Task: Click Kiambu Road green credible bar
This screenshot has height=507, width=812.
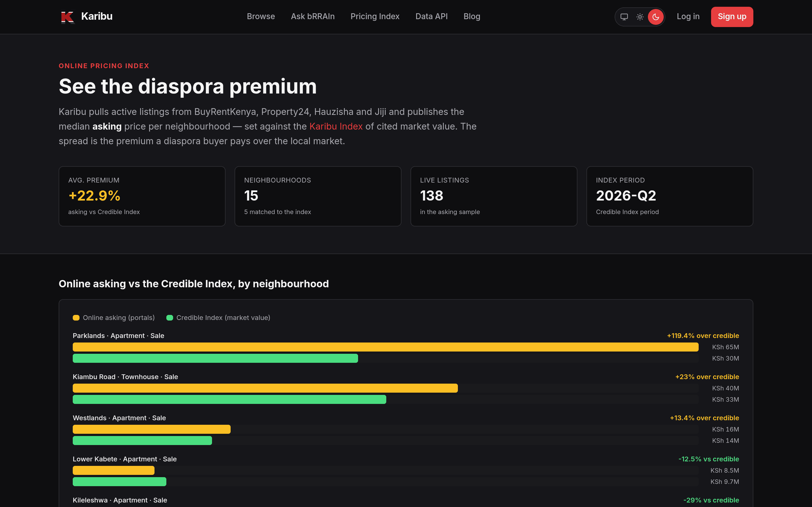Action: click(x=230, y=399)
